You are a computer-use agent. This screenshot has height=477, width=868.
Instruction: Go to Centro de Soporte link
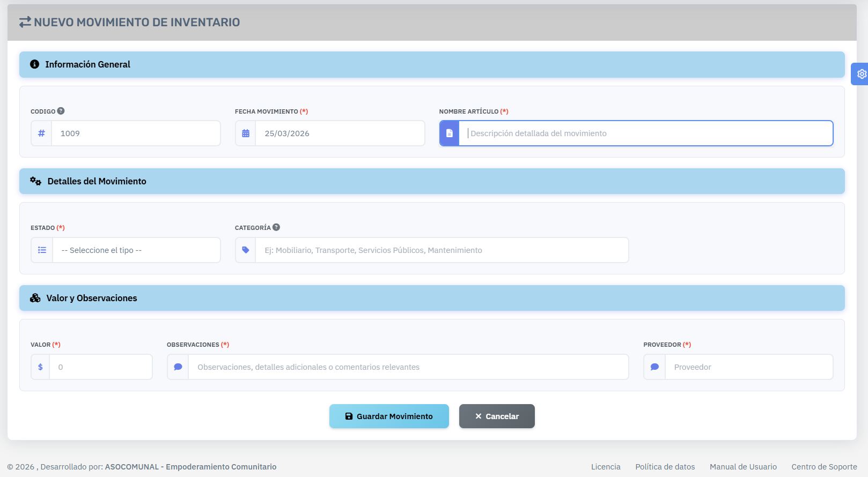point(824,467)
